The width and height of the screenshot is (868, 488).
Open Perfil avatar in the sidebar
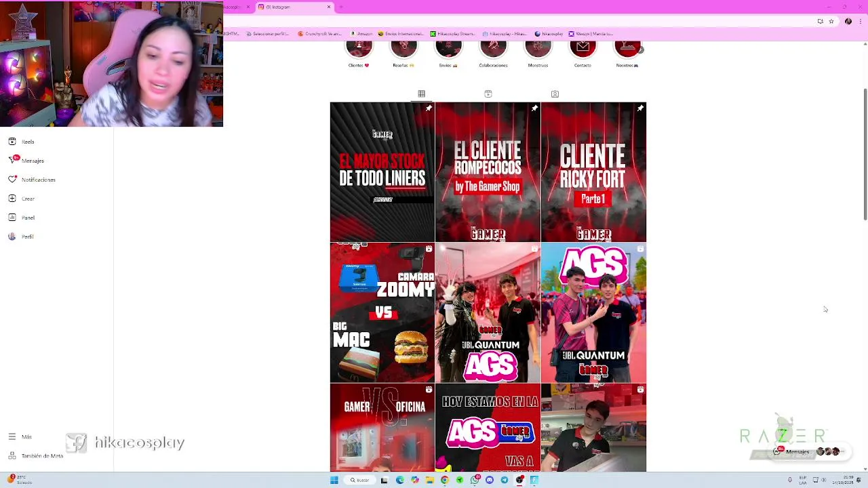pyautogui.click(x=12, y=237)
